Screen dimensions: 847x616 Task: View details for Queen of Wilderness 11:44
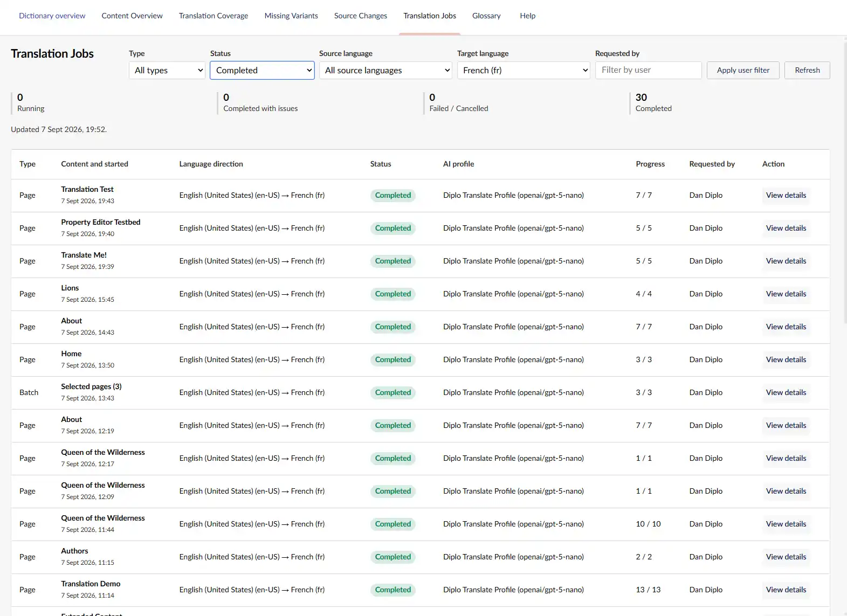(786, 524)
